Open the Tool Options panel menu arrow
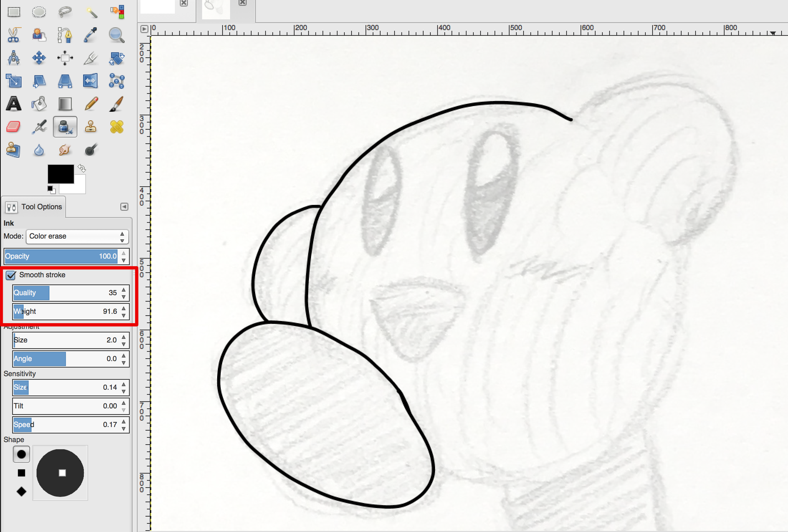Viewport: 788px width, 532px height. click(124, 207)
